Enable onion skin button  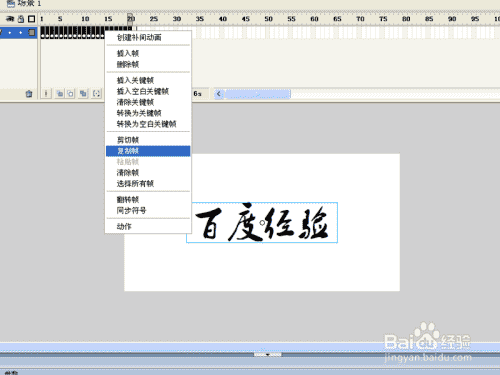pos(60,94)
